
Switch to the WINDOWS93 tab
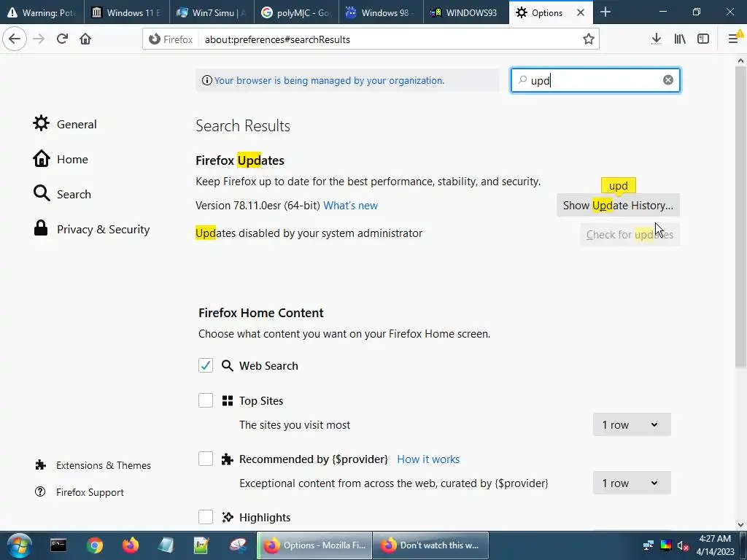tap(466, 13)
